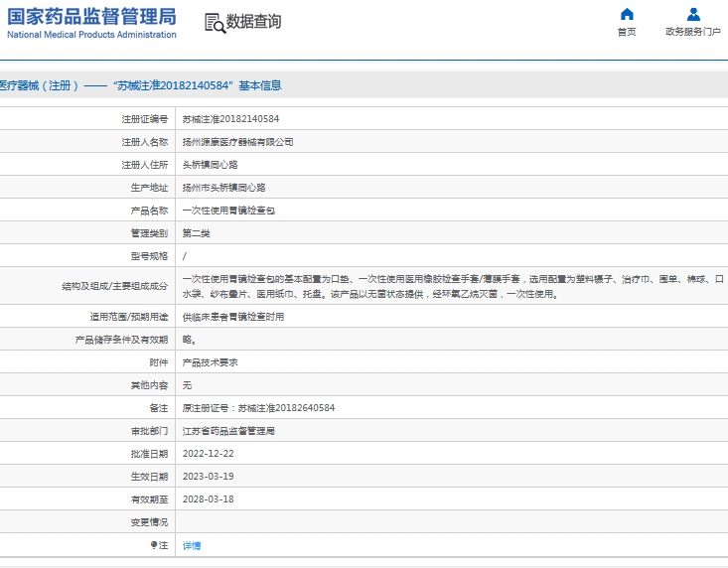
Task: Select registrant address 头桥镇同心路
Action: point(210,165)
